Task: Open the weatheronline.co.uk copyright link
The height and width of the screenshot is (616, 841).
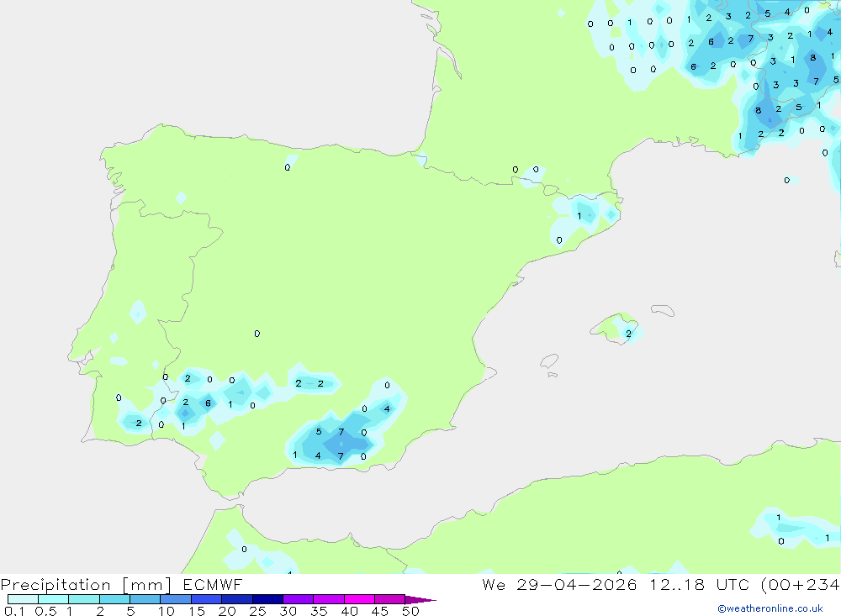Action: click(x=770, y=608)
